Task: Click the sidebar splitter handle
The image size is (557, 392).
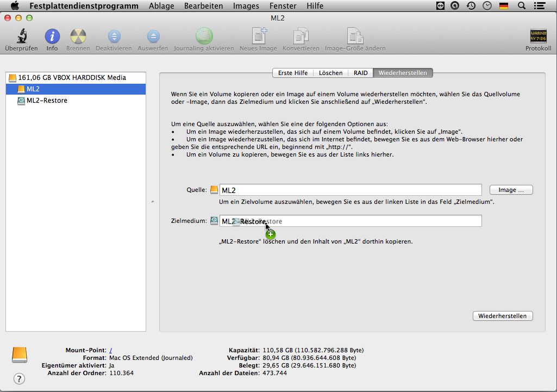Action: (153, 202)
